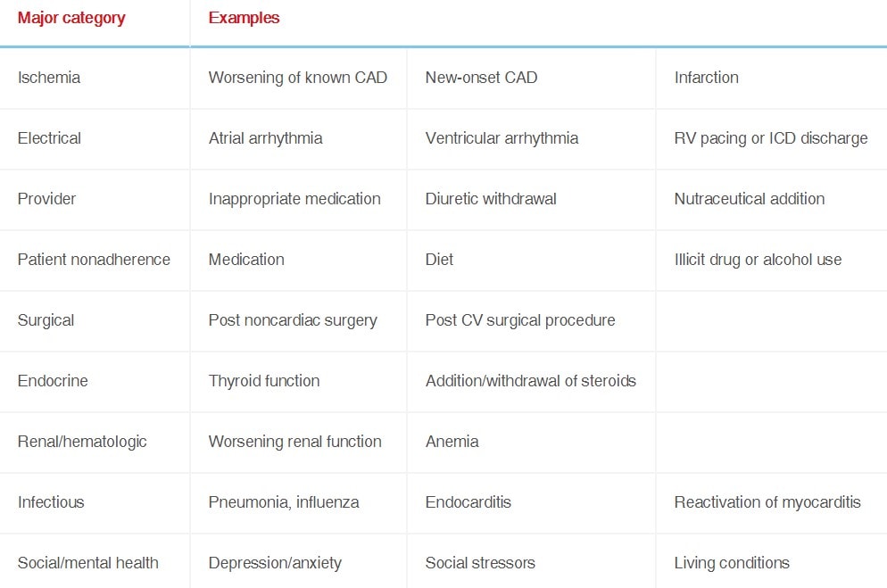
Task: Select Nutraceutical addition text
Action: click(750, 199)
